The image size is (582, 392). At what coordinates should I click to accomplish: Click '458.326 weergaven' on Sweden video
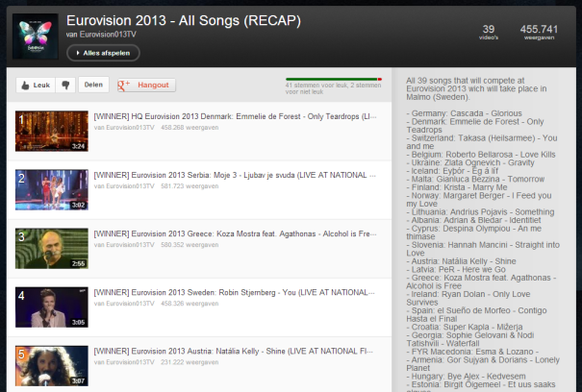pos(190,304)
